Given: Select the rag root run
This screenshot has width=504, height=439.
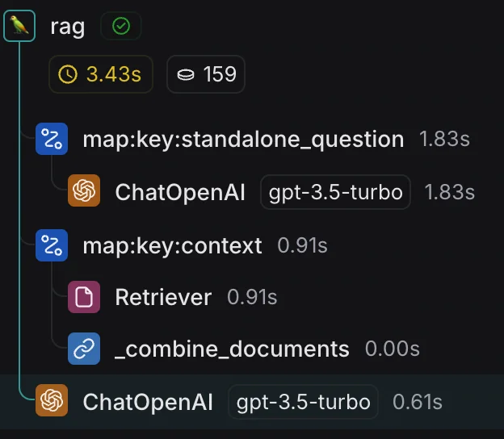Looking at the screenshot, I should [x=68, y=27].
